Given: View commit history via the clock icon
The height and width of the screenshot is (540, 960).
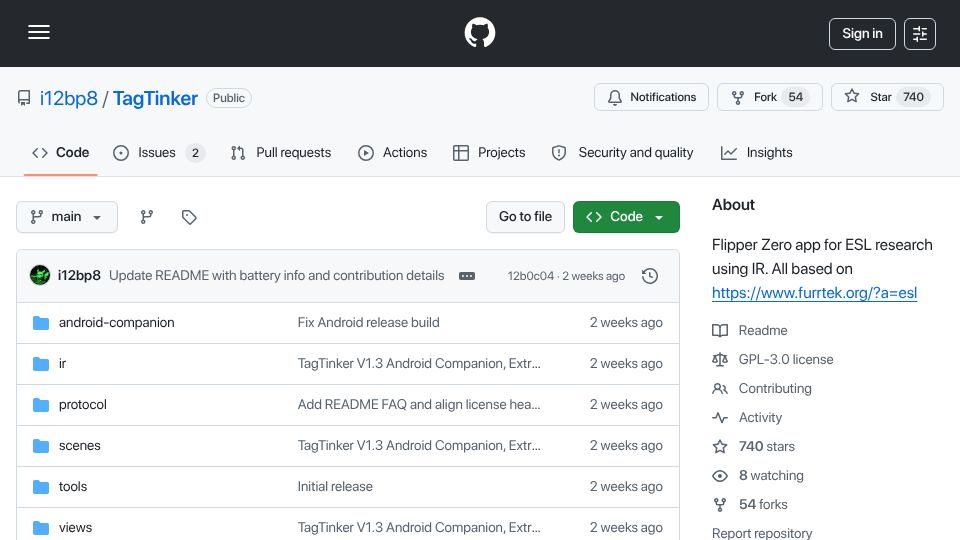Looking at the screenshot, I should click(650, 276).
